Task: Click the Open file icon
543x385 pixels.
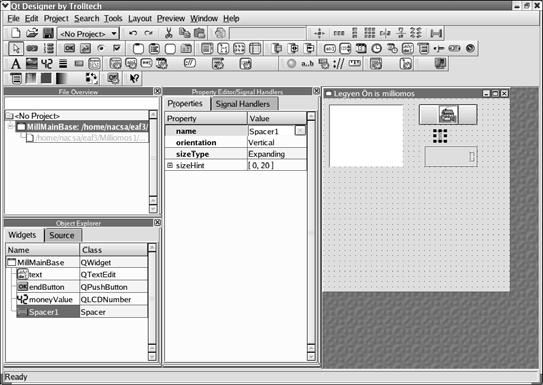Action: [x=32, y=33]
